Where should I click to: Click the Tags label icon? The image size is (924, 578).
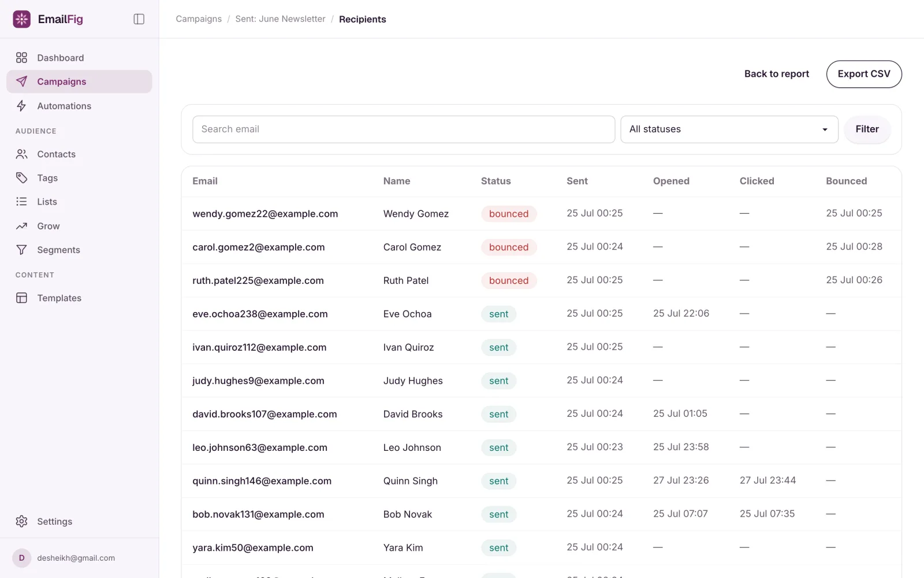point(21,178)
